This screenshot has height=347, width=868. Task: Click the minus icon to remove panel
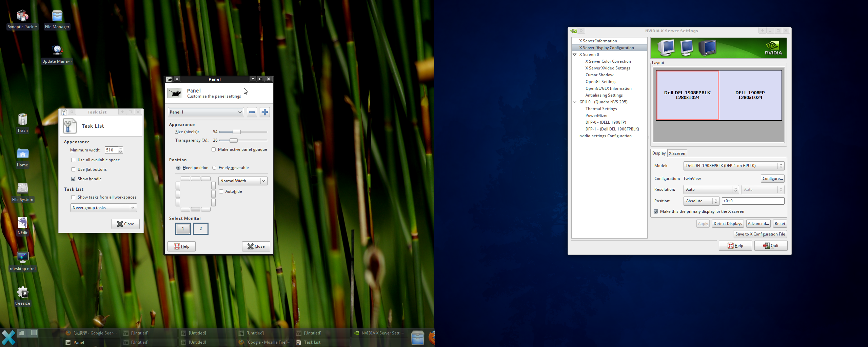252,112
